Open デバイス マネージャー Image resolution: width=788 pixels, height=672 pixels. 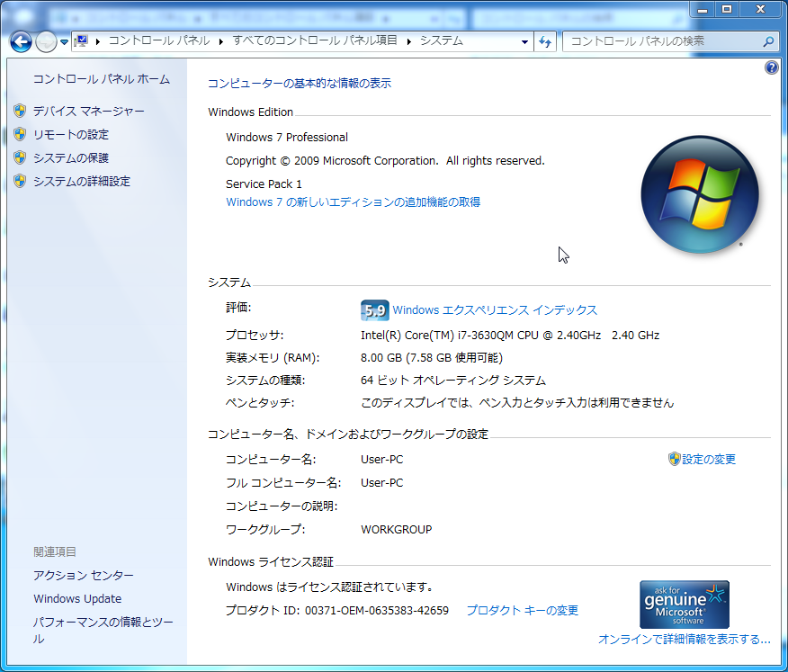[x=89, y=111]
